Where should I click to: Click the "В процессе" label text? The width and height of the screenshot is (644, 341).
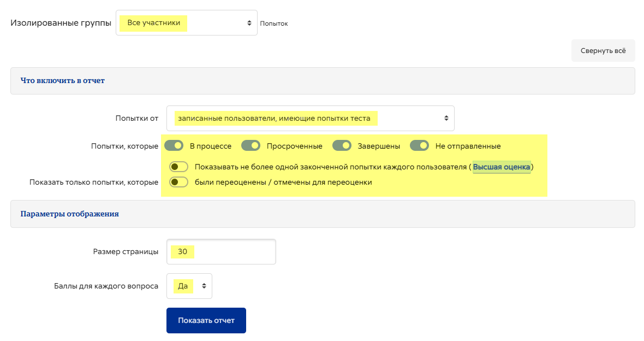tap(210, 146)
